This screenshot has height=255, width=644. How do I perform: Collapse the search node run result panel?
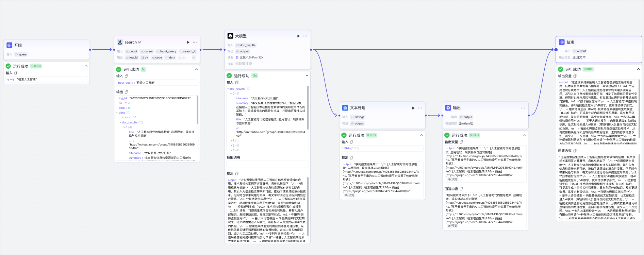click(x=196, y=69)
